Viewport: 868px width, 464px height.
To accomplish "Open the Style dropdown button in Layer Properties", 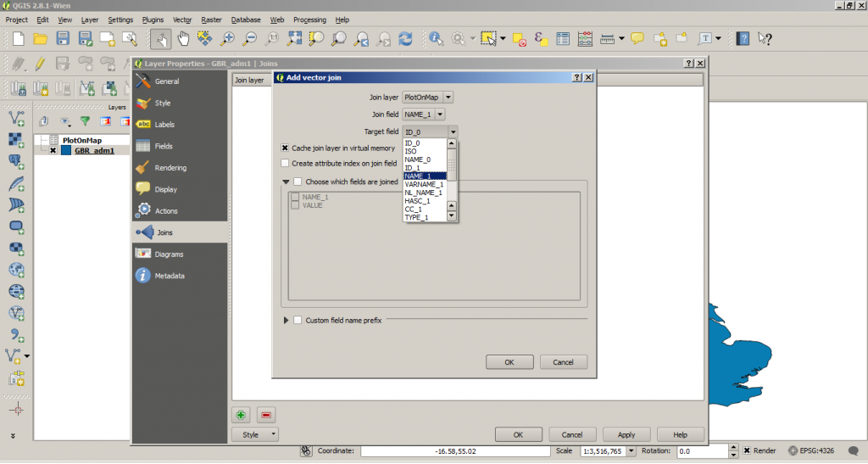I will point(255,434).
